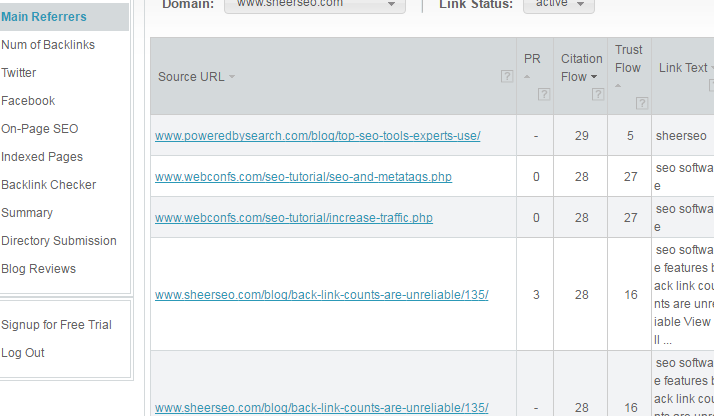Go to Indexed Pages section
The height and width of the screenshot is (416, 714).
[x=42, y=157]
